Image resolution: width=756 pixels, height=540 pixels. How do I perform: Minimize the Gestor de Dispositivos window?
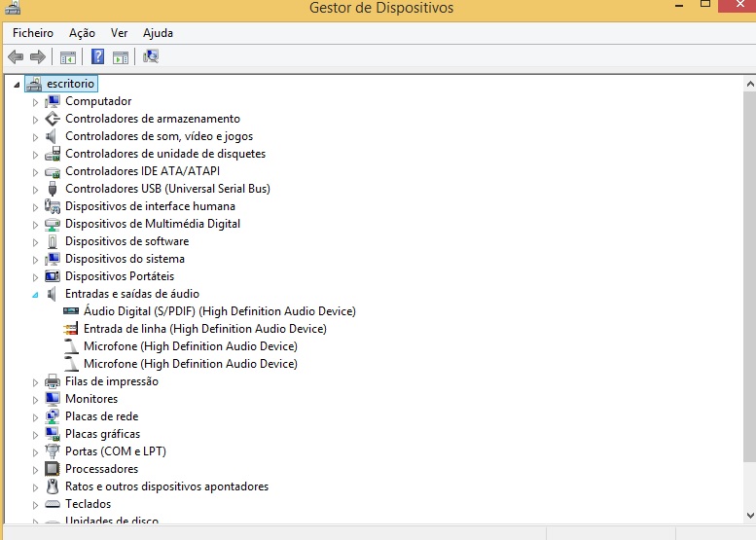[x=679, y=6]
